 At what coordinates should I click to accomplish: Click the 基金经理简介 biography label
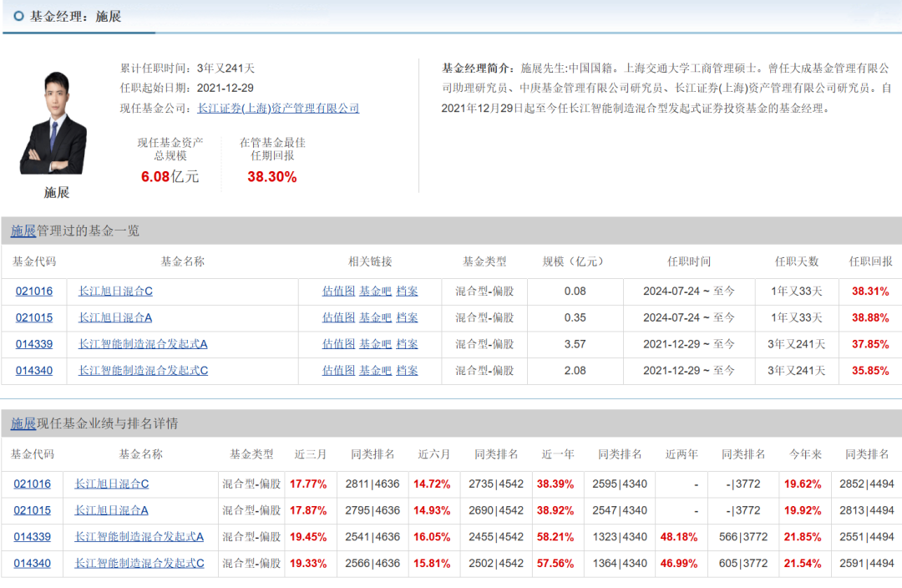pos(478,68)
